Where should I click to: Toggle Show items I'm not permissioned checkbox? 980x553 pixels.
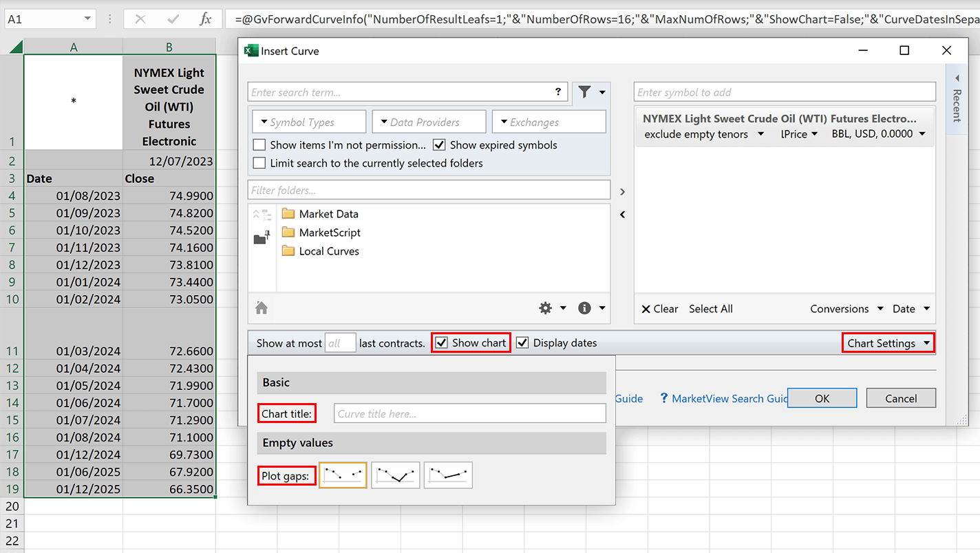259,145
